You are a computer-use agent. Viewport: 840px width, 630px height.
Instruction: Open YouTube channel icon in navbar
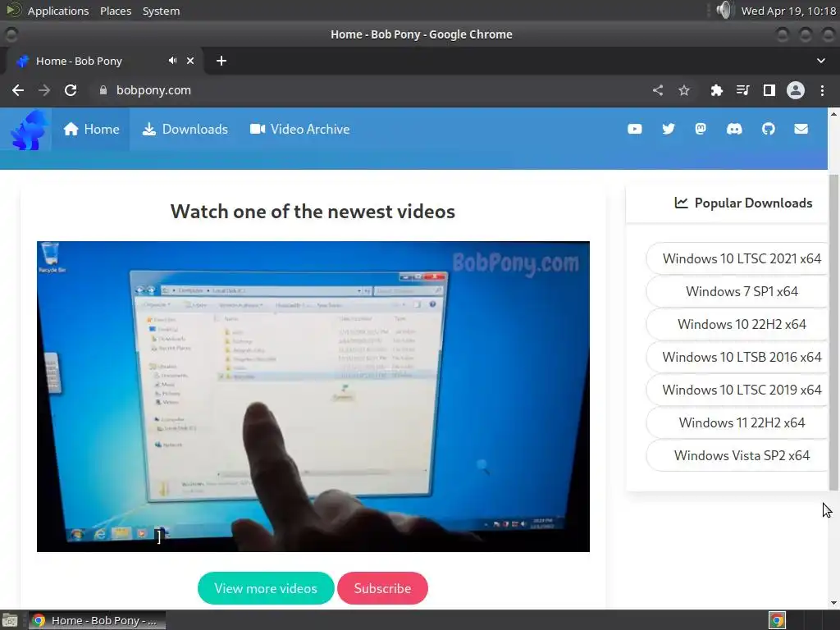pos(634,129)
